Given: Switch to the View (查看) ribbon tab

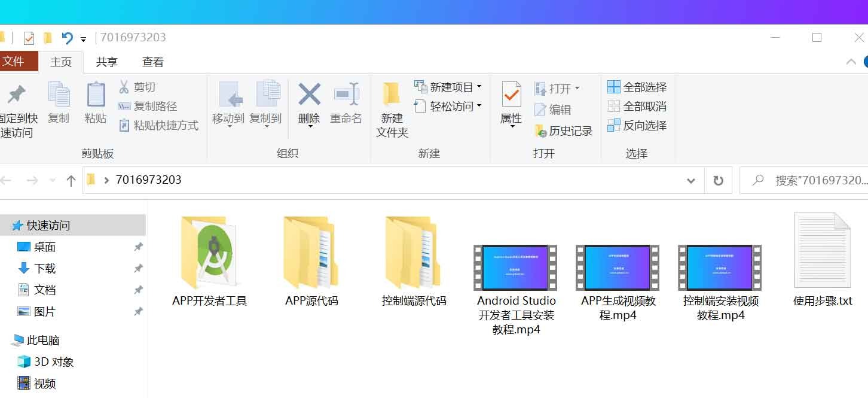Looking at the screenshot, I should tap(153, 62).
